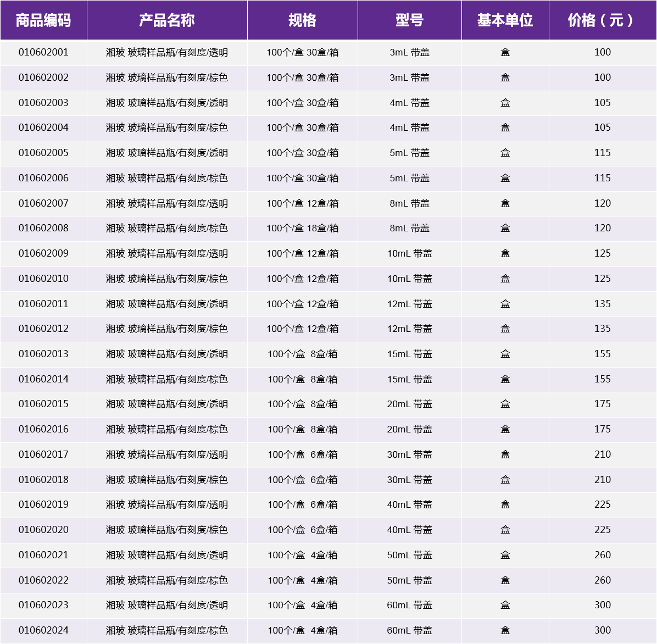This screenshot has height=644, width=657.
Task: Click the 产品名称 column header
Action: (x=167, y=20)
